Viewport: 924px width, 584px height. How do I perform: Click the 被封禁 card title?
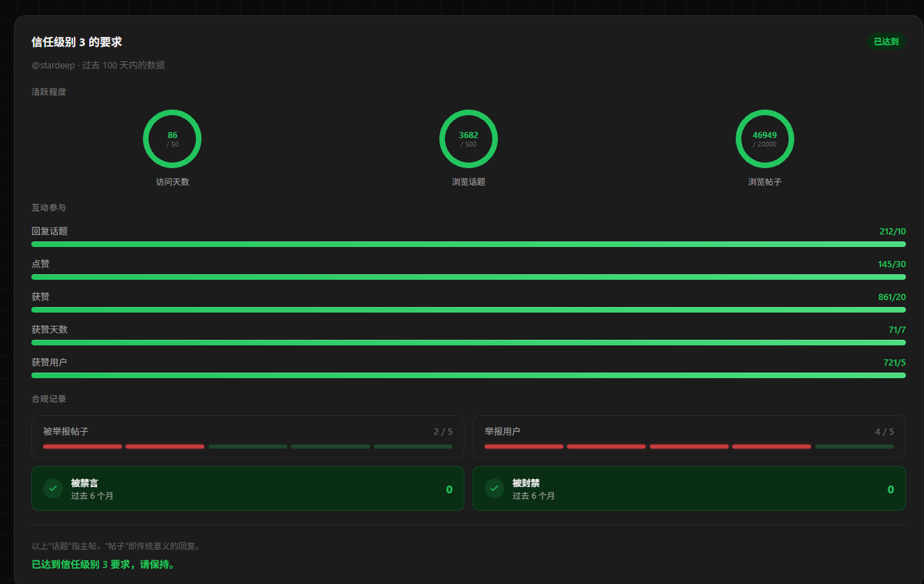pos(526,483)
